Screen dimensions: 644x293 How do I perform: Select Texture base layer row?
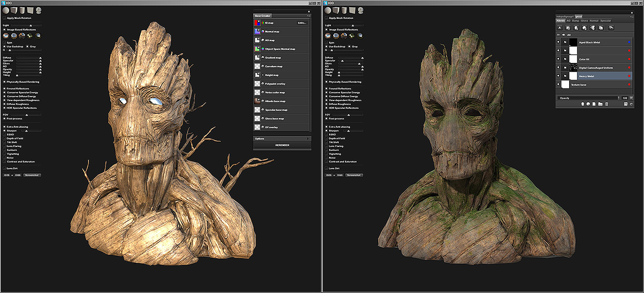point(594,85)
